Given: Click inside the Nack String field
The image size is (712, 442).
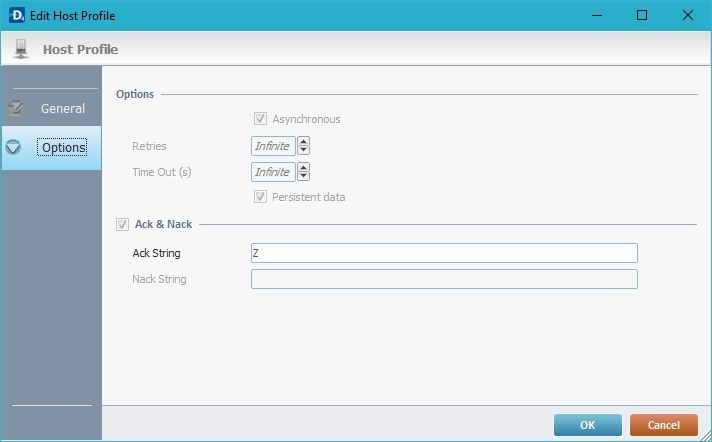Looking at the screenshot, I should [444, 279].
